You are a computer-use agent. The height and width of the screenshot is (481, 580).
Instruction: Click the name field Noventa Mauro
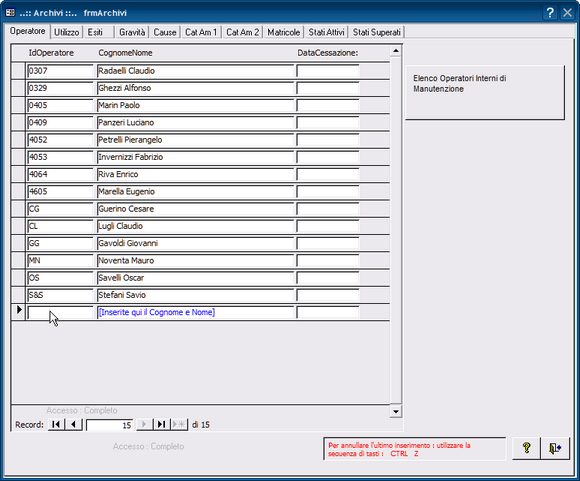click(195, 260)
